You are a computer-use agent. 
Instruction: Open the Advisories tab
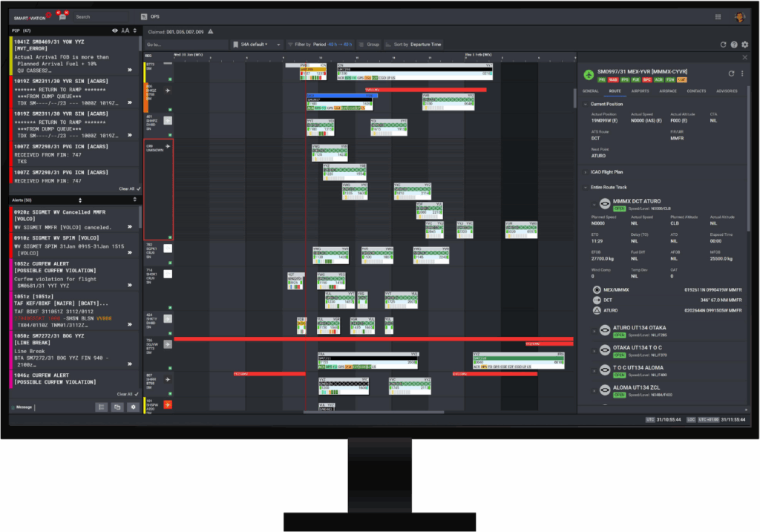(727, 91)
